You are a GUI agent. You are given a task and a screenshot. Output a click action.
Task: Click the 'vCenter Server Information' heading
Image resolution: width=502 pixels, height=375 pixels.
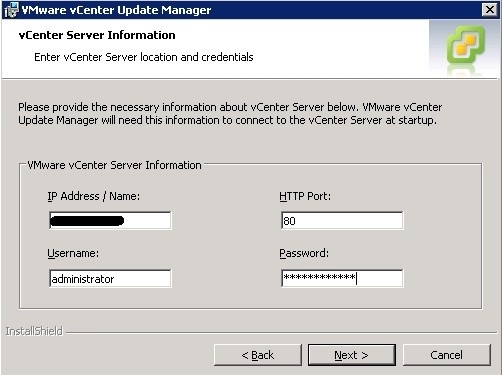97,35
